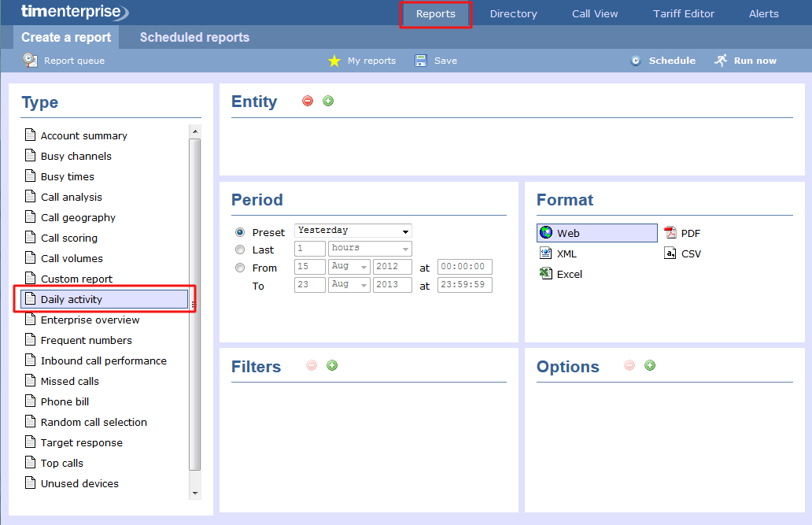The width and height of the screenshot is (812, 525).
Task: Click the green add Filters icon
Action: pos(332,365)
